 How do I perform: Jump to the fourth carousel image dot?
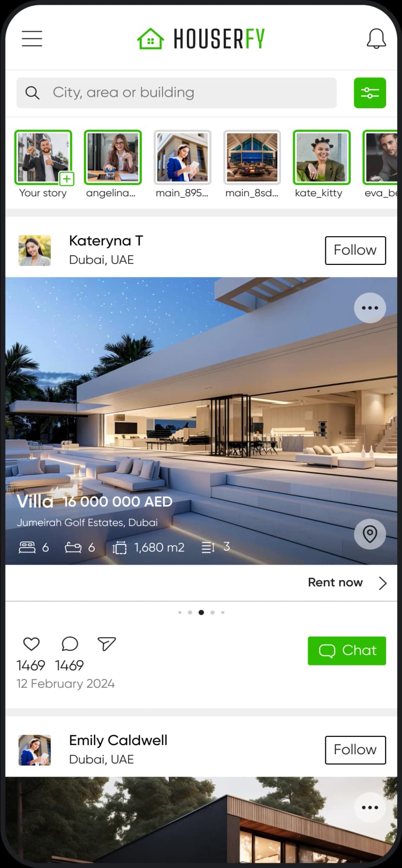(x=212, y=612)
